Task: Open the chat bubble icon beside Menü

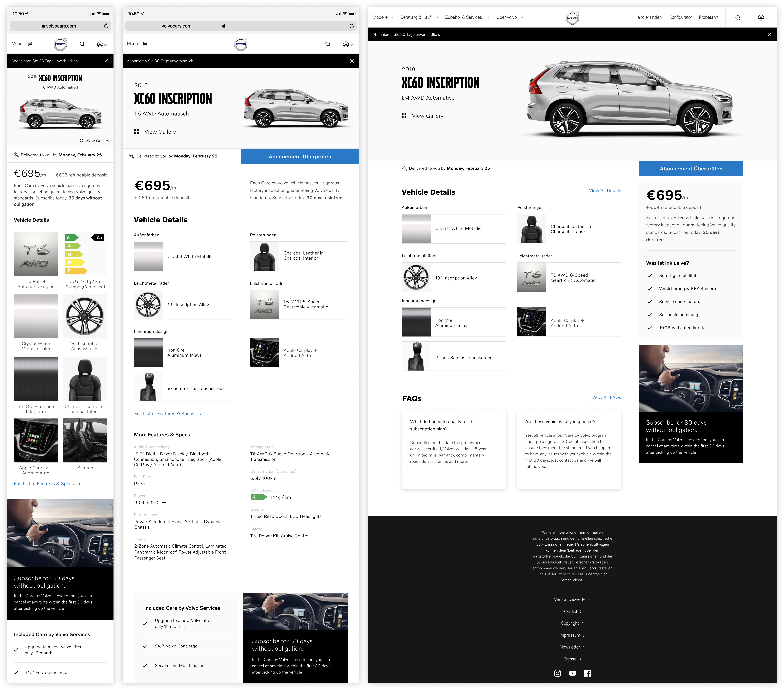Action: 30,43
